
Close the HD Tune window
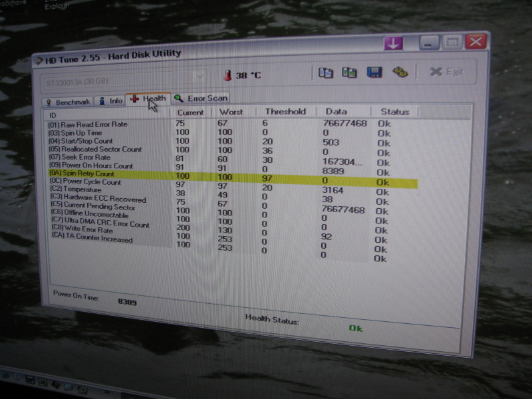click(475, 42)
